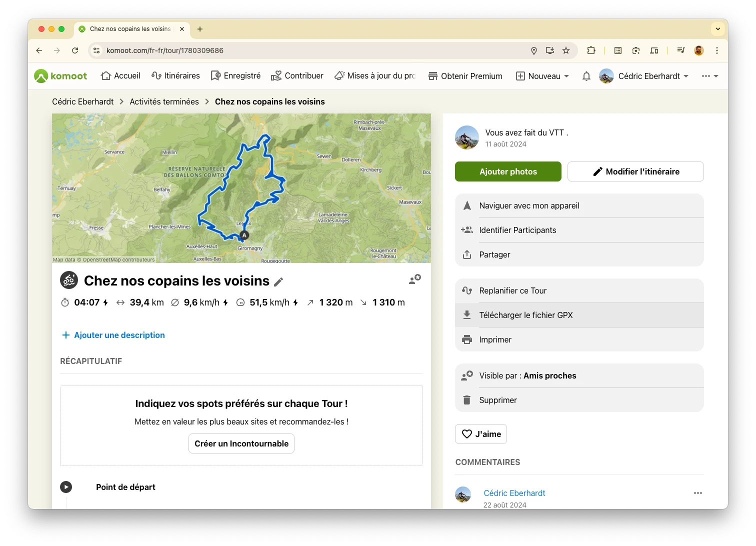Click Ajouter photos button
The width and height of the screenshot is (756, 546).
point(508,171)
